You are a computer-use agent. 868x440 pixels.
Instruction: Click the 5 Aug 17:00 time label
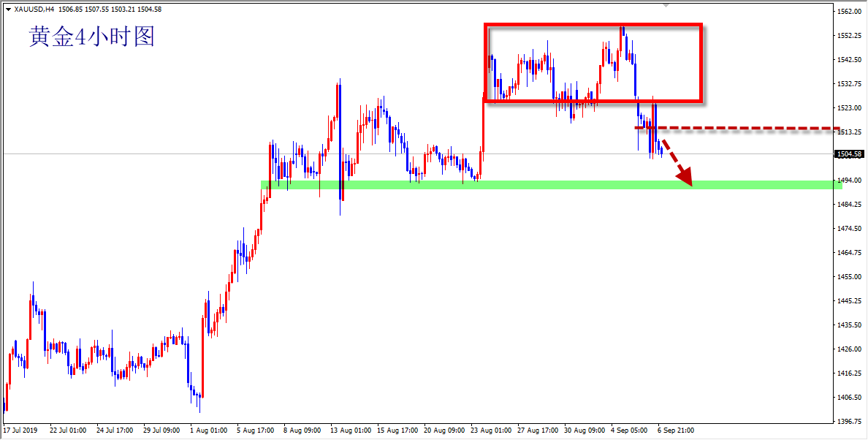coord(255,430)
